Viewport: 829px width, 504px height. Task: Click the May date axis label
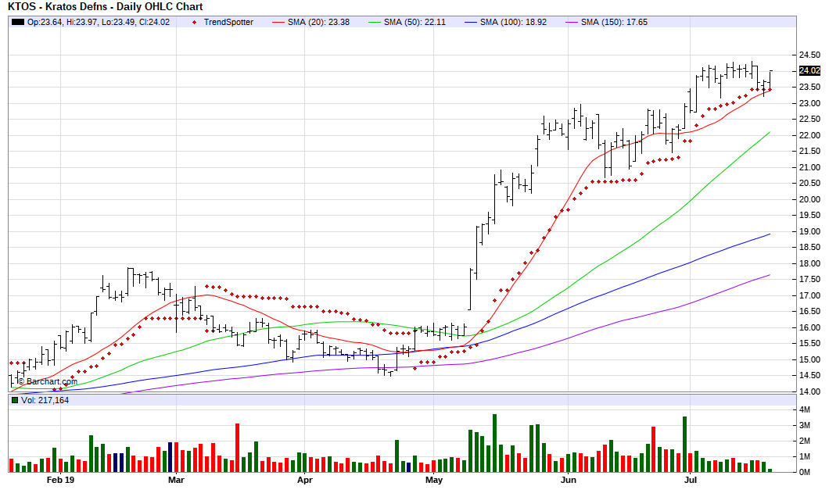coord(434,481)
